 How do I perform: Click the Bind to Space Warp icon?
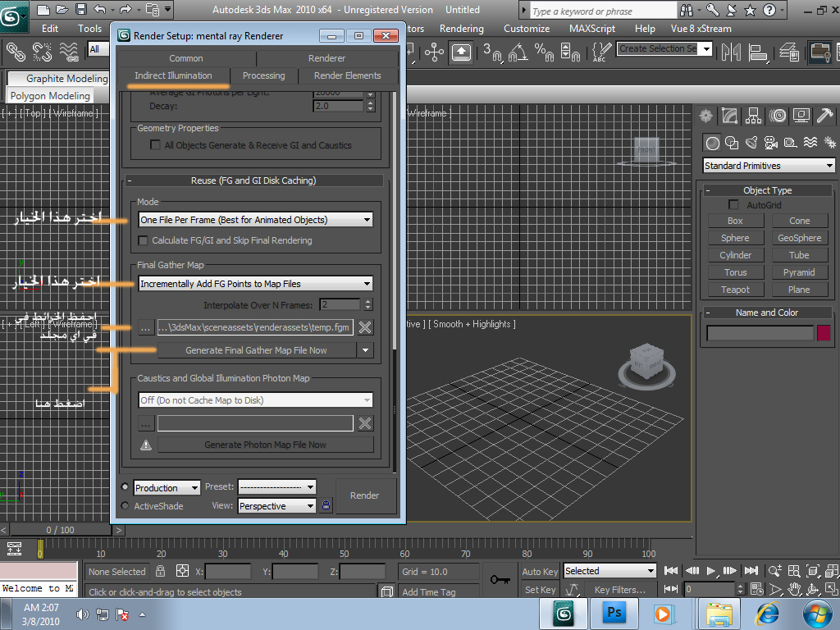point(69,52)
